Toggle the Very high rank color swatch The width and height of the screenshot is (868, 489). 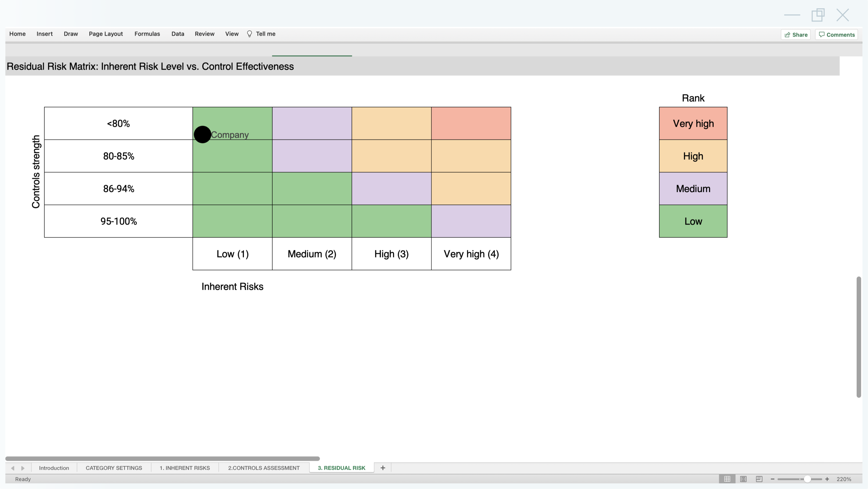coord(693,123)
